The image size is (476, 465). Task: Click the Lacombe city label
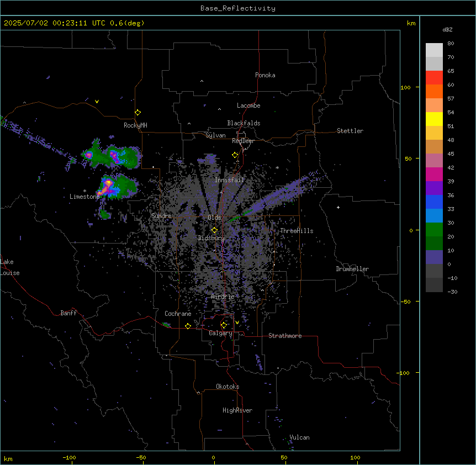pos(248,105)
